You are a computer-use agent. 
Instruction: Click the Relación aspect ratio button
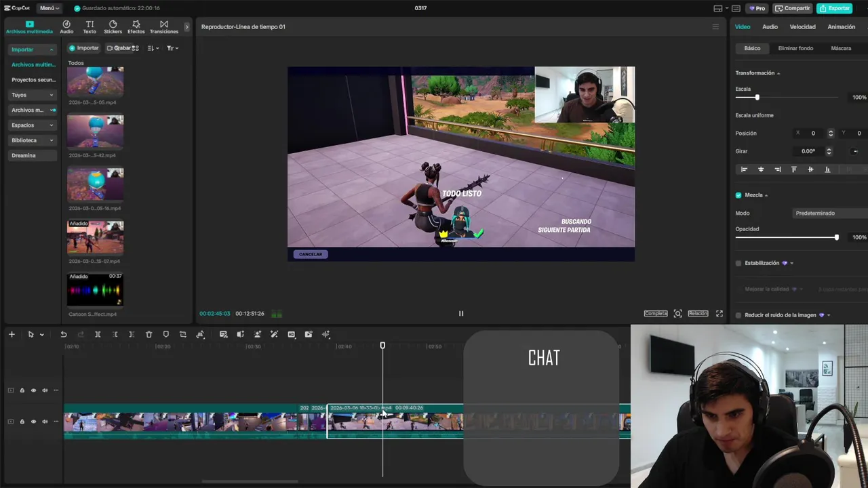pyautogui.click(x=698, y=313)
